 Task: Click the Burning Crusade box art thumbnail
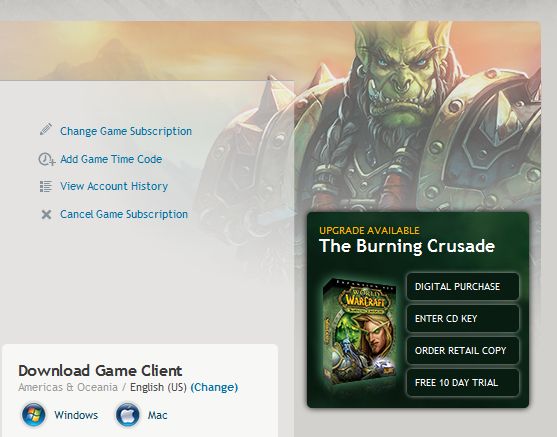(x=359, y=333)
